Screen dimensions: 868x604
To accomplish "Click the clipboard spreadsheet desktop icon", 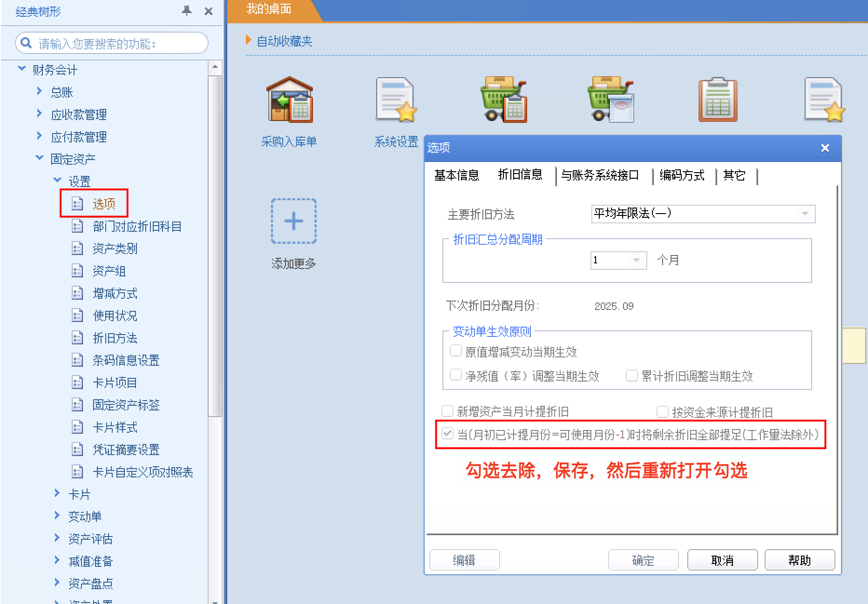I will (x=718, y=100).
